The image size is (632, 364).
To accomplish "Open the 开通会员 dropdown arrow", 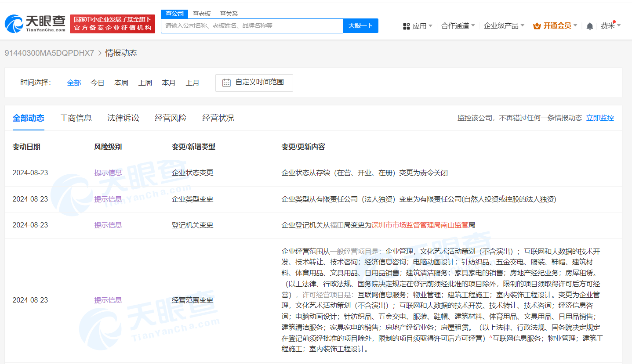I will 575,25.
